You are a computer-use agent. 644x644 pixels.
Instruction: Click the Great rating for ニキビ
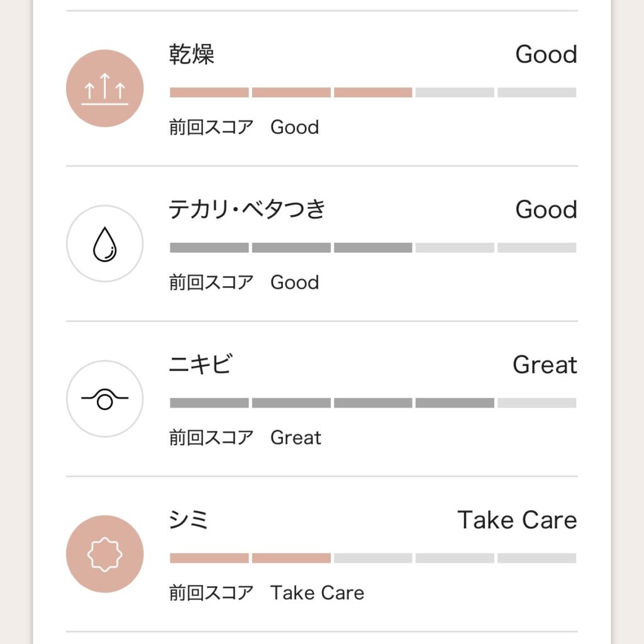[x=545, y=365]
